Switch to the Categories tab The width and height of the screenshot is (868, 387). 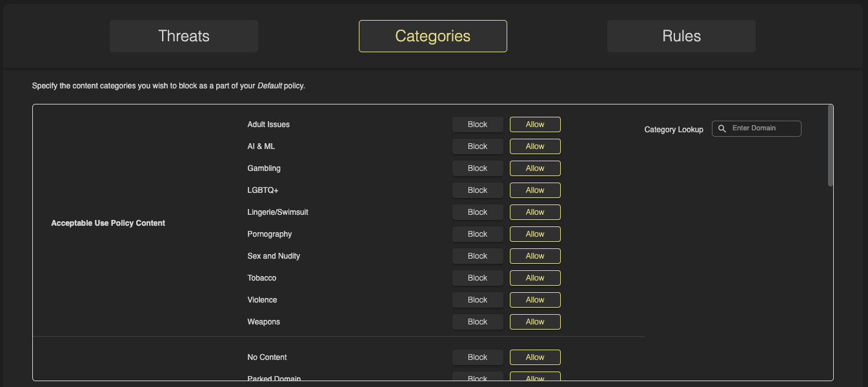click(432, 36)
